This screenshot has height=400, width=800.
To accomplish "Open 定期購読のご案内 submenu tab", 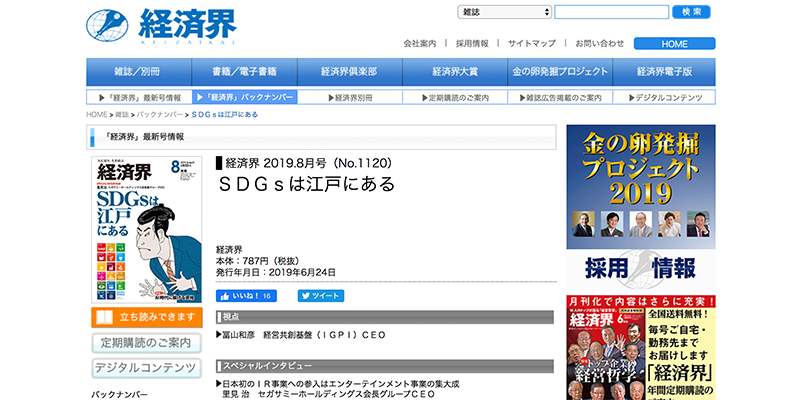I will click(455, 97).
